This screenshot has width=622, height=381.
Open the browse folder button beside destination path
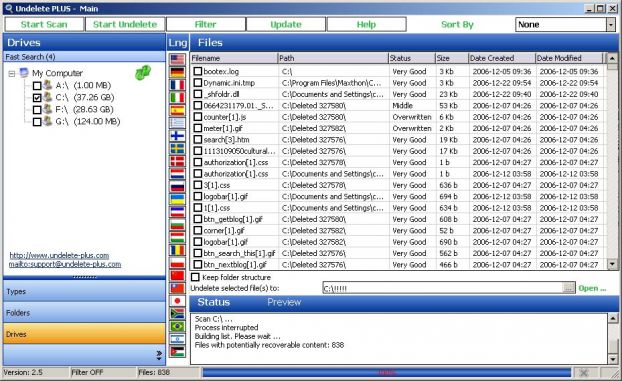coord(568,288)
